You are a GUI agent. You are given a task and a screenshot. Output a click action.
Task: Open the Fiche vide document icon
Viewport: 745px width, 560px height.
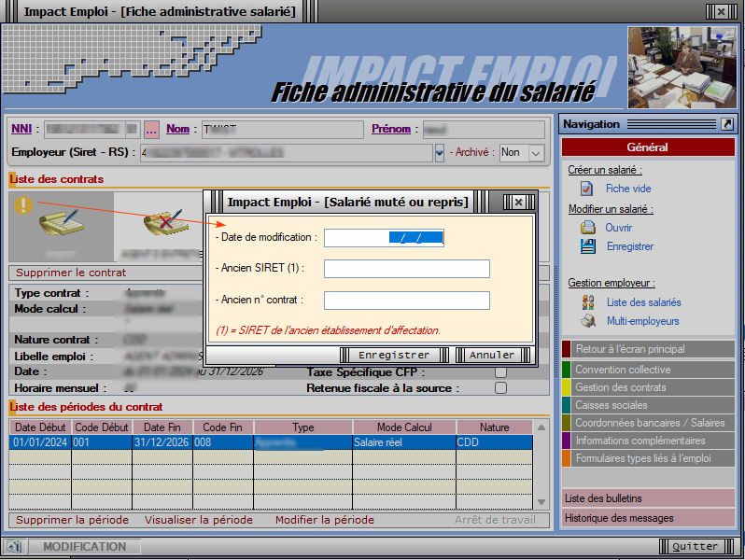[587, 189]
